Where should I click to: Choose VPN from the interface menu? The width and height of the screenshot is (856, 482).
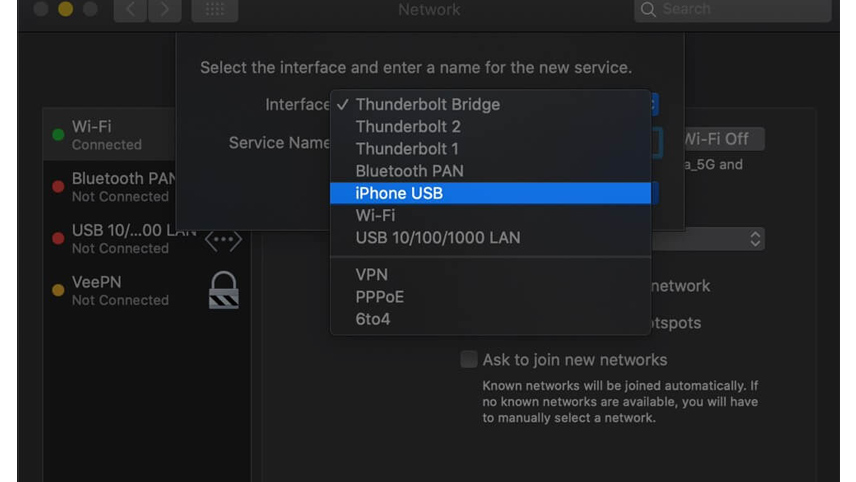point(490,275)
